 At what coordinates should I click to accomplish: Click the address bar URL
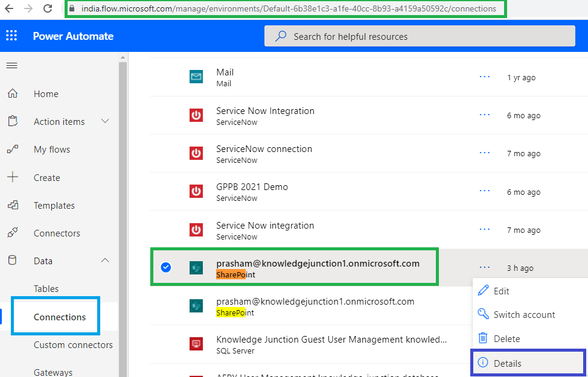pyautogui.click(x=289, y=8)
